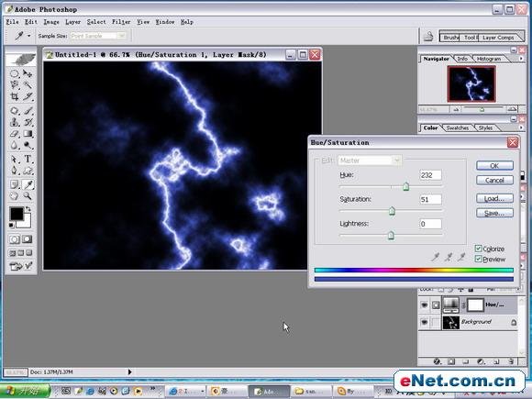Viewport: 532px width, 399px height.
Task: Select the Eyedropper tool in the toolbox
Action: (28, 184)
